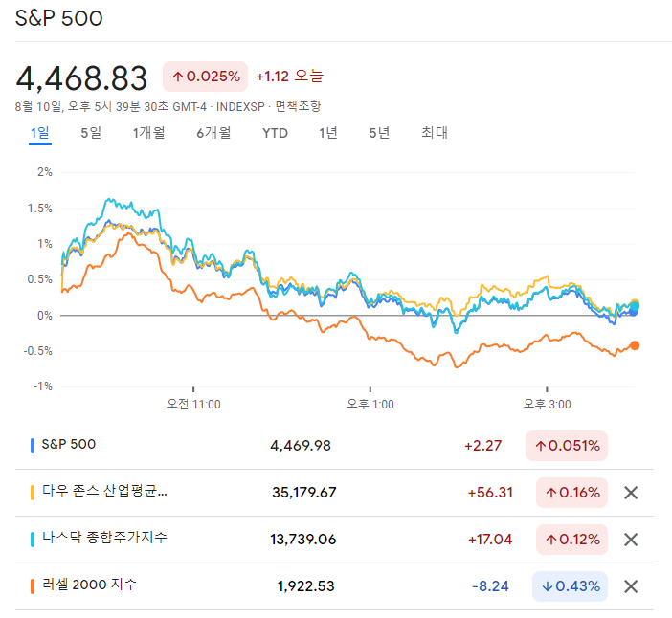Click the -1% y-axis label

(43, 386)
